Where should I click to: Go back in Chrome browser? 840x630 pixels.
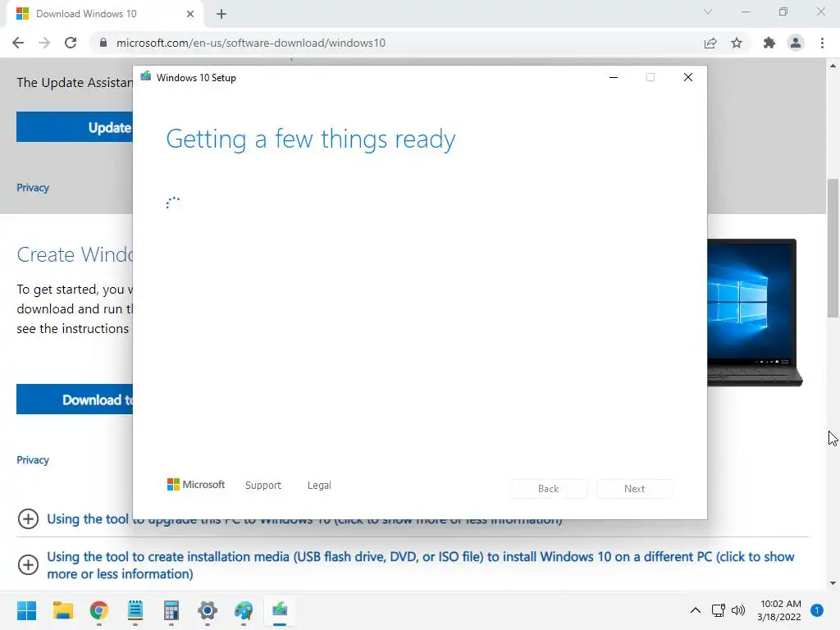point(18,43)
